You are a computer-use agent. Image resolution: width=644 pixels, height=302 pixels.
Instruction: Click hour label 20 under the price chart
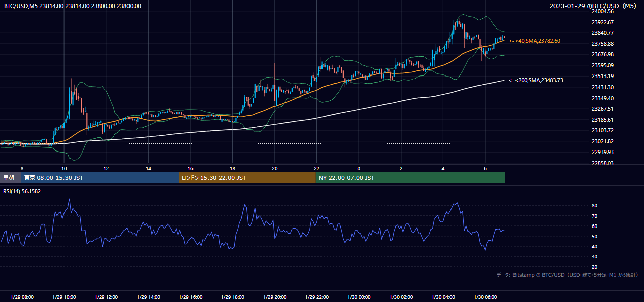click(x=275, y=168)
